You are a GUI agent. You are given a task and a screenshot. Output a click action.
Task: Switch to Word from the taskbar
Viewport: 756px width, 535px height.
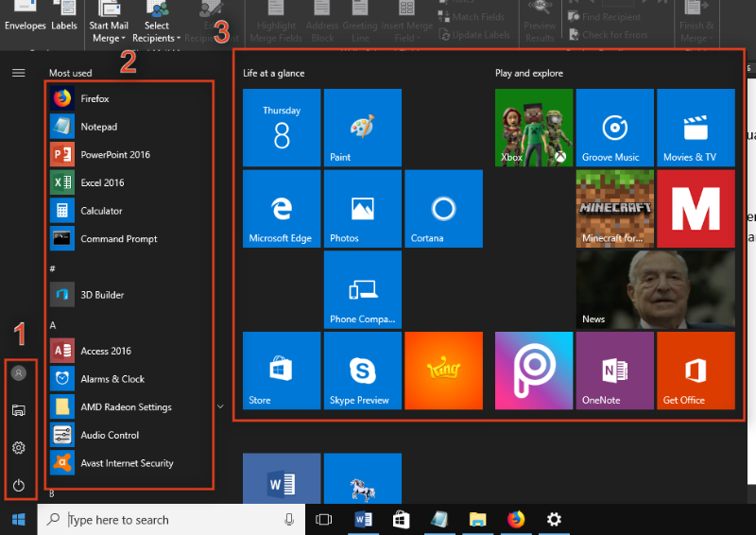[x=363, y=520]
